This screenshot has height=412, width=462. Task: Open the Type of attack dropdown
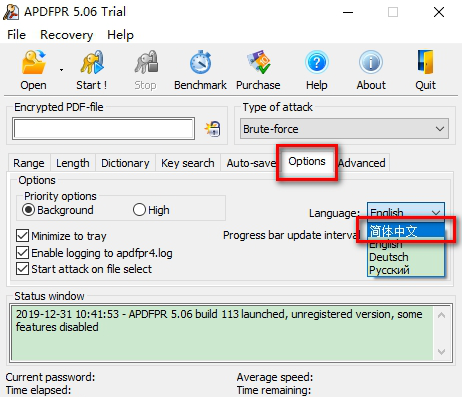point(344,129)
